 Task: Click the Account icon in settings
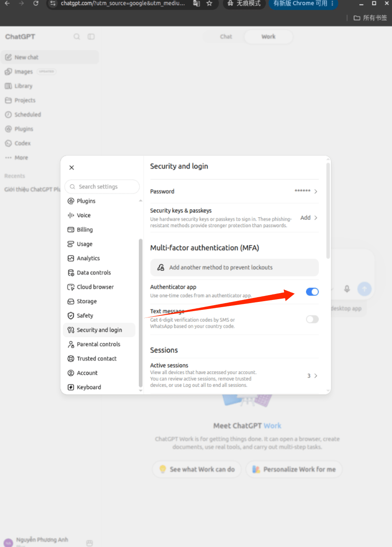(71, 373)
